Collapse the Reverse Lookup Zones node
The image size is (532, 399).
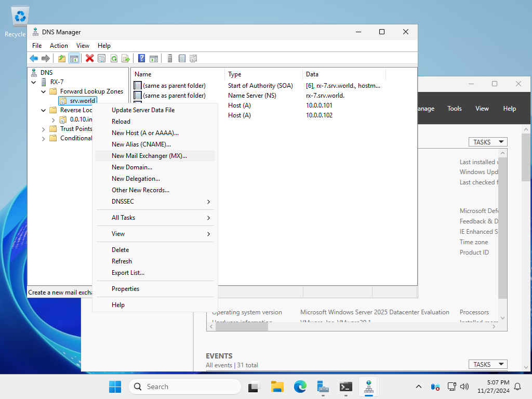tap(44, 110)
